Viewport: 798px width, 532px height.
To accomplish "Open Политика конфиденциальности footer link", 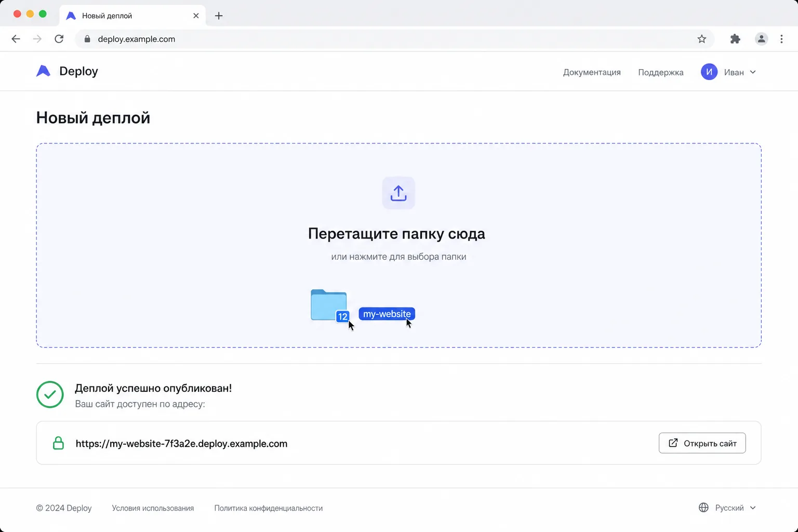I will pyautogui.click(x=269, y=508).
